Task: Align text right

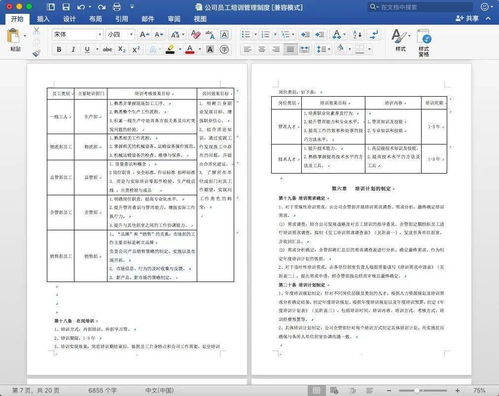Action: coord(276,49)
